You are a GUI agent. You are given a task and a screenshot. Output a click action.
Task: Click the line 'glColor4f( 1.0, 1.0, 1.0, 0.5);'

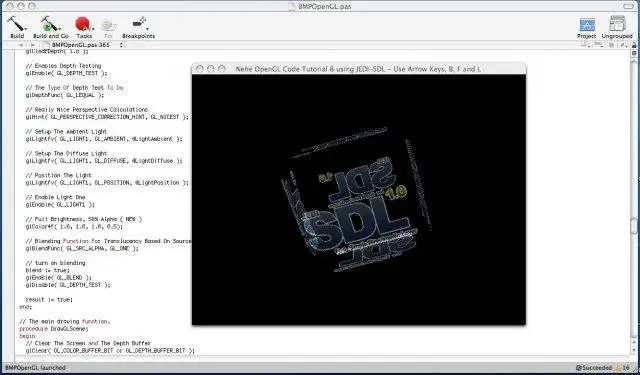[x=74, y=226]
